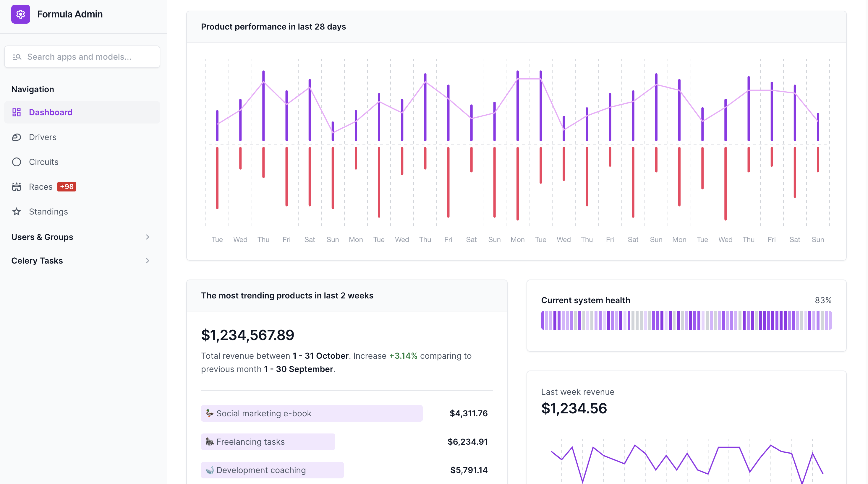Open the Dashboard navigation item
This screenshot has width=868, height=484.
[x=82, y=112]
